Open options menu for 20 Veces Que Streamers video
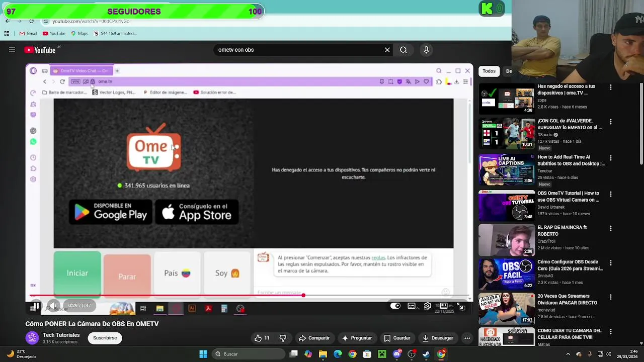 (610, 297)
